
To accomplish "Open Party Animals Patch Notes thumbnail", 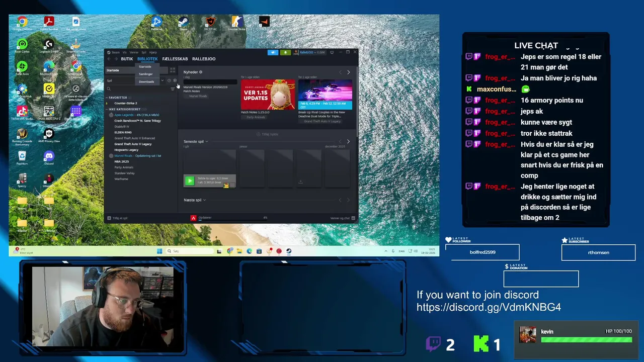I will (x=268, y=95).
